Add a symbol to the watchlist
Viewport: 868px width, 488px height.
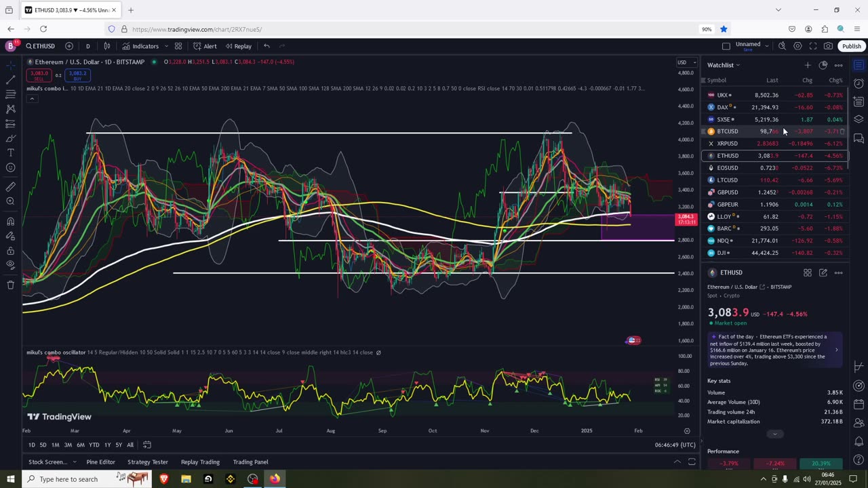(808, 65)
